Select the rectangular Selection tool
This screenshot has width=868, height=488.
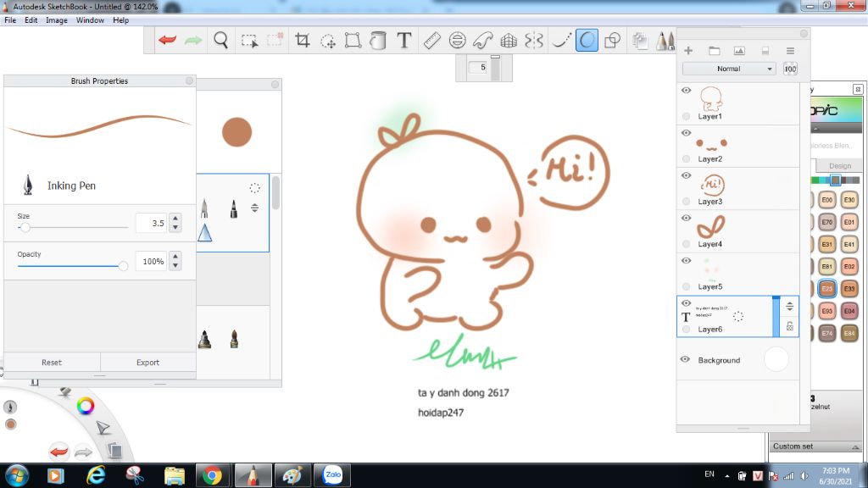pyautogui.click(x=249, y=41)
